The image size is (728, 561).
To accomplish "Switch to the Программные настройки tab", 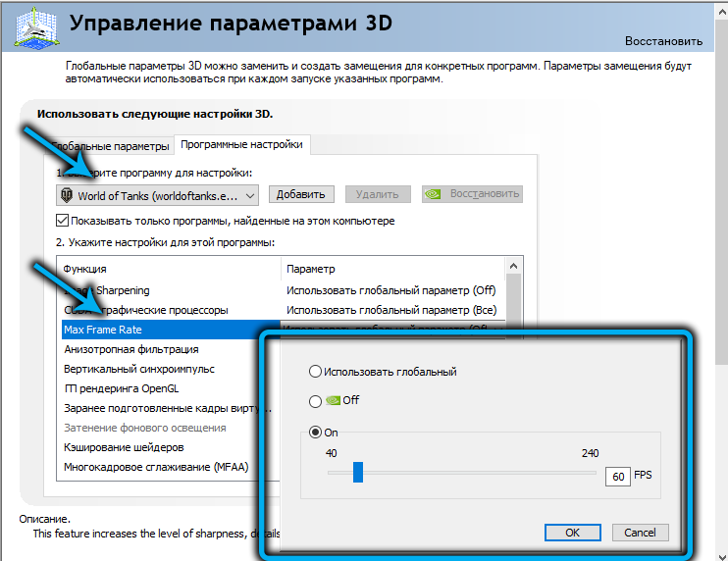I will (241, 144).
